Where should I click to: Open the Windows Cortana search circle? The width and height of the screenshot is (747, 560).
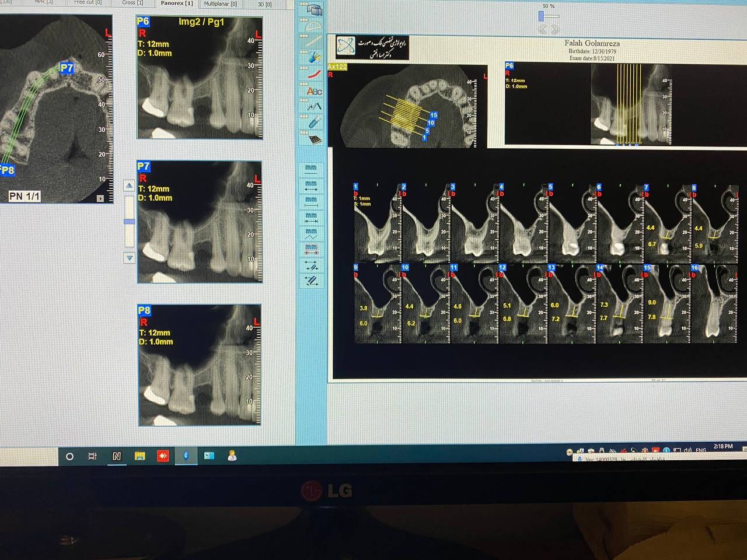click(69, 456)
